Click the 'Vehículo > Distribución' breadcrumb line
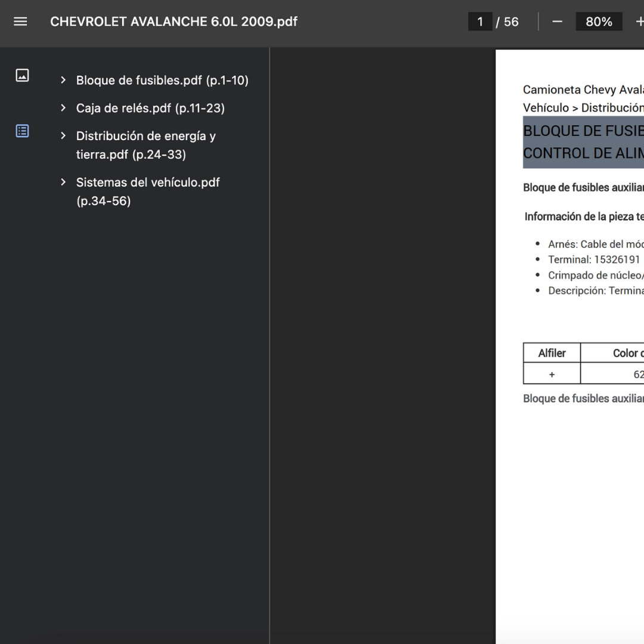Image resolution: width=644 pixels, height=644 pixels. tap(583, 107)
